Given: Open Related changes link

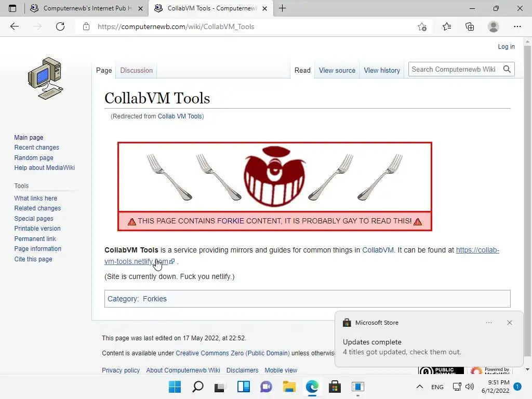Looking at the screenshot, I should click(x=37, y=208).
